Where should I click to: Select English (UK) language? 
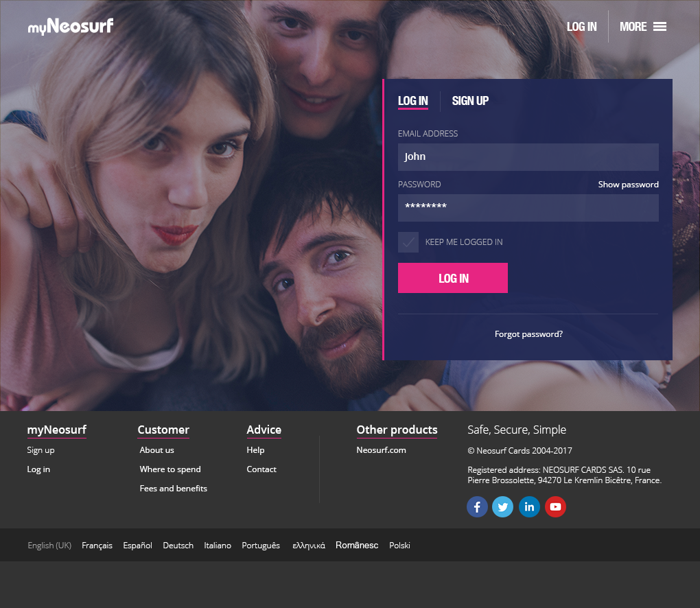(49, 545)
